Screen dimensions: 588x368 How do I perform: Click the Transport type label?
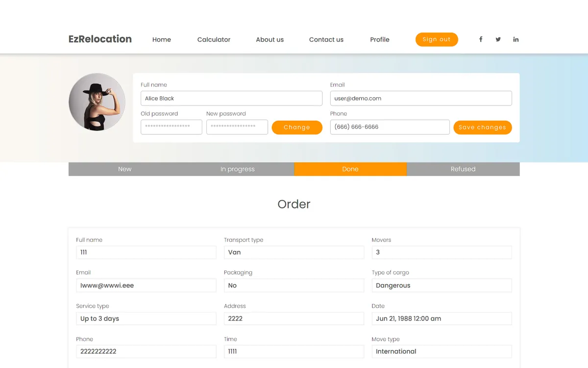pyautogui.click(x=244, y=240)
